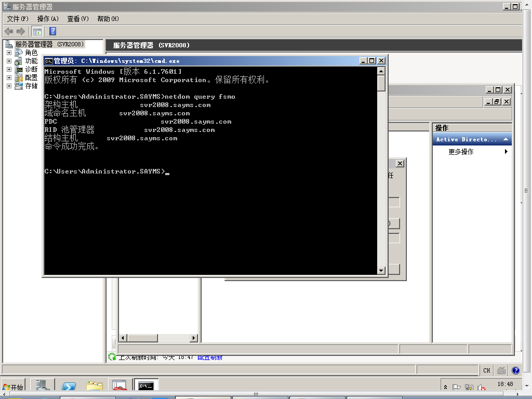The width and height of the screenshot is (532, 399).
Task: Open Server Manager from the taskbar
Action: [x=43, y=386]
